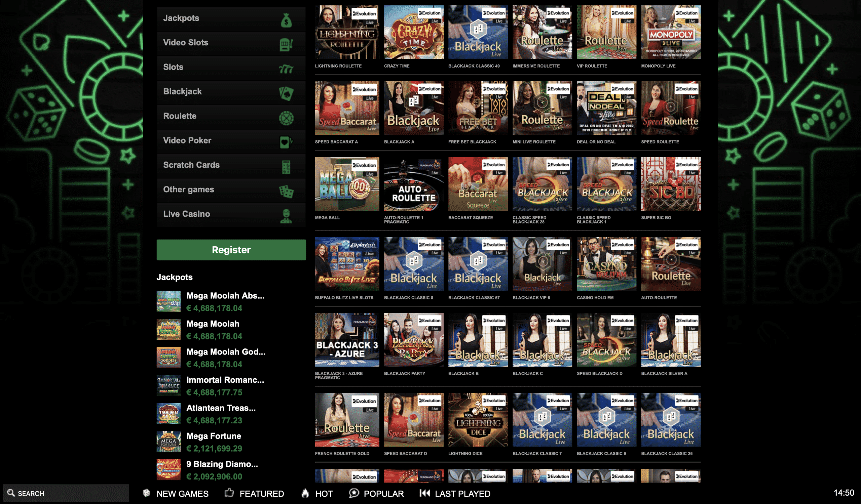Image resolution: width=861 pixels, height=504 pixels.
Task: Click the Scratch Cards icon
Action: (x=286, y=167)
